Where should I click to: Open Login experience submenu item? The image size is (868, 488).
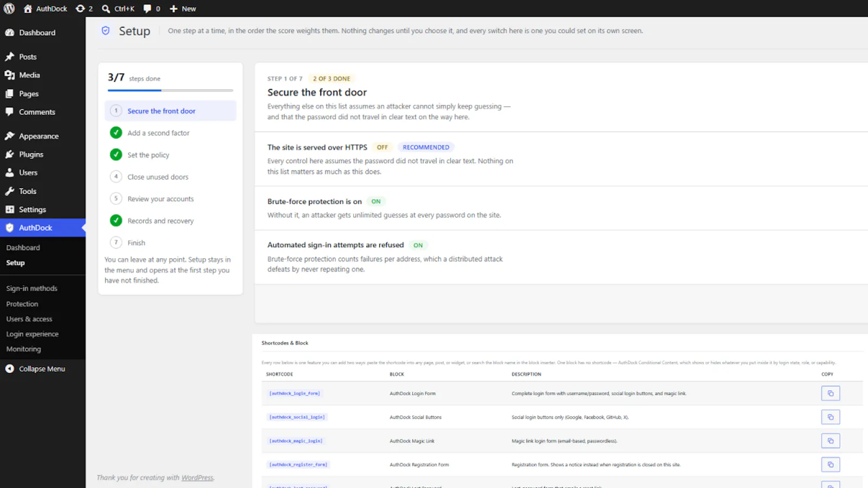pyautogui.click(x=33, y=334)
